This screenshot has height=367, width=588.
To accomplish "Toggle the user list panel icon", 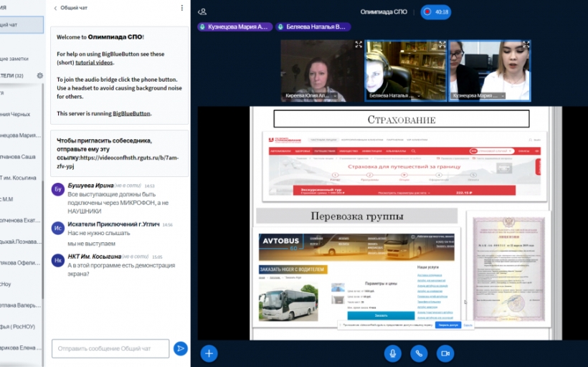I will pyautogui.click(x=202, y=12).
